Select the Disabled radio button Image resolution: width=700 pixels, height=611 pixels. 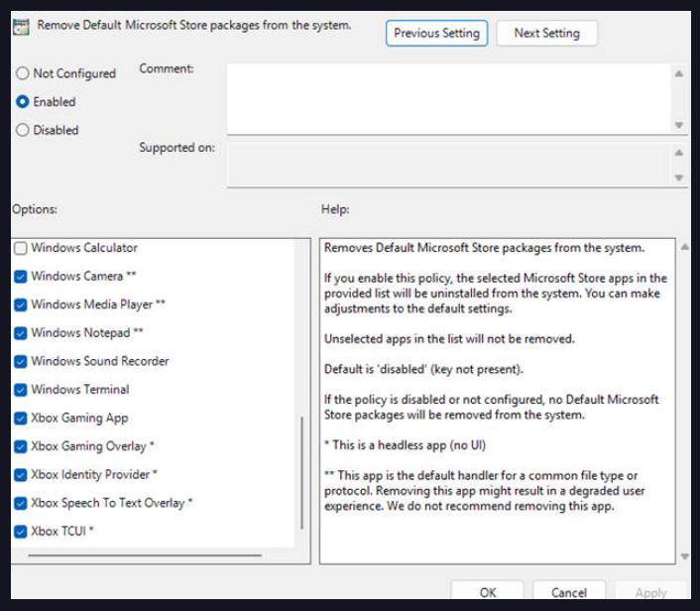coord(23,130)
